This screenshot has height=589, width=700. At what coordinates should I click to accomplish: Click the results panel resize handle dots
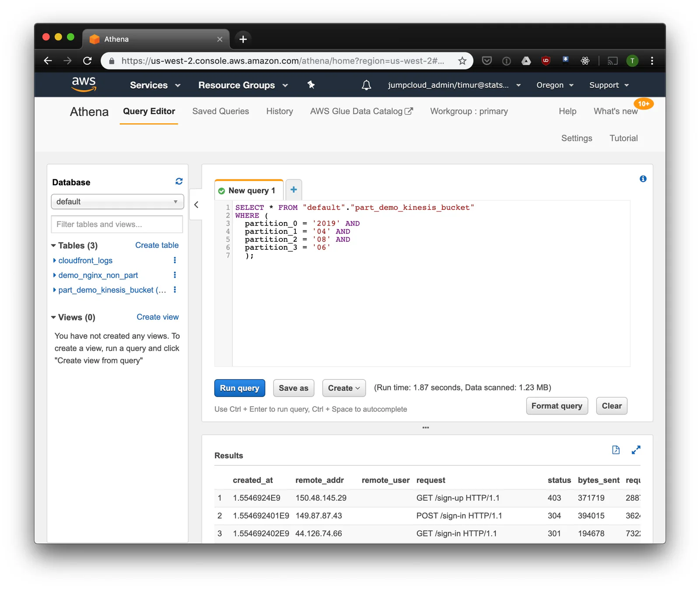[x=426, y=428]
